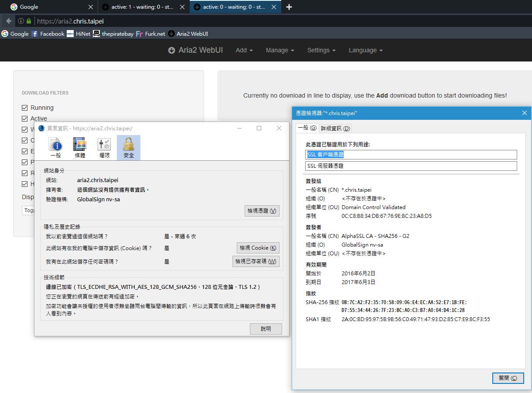Open the 權限 (Permissions) icon tab
This screenshot has width=532, height=393.
coord(104,147)
